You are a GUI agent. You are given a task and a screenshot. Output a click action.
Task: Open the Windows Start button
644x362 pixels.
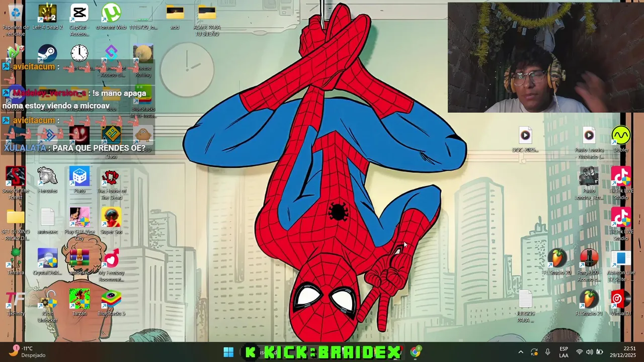(228, 352)
